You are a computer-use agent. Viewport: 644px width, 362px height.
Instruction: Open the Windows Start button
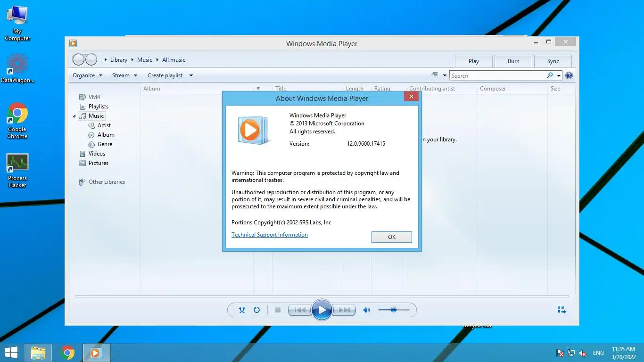[11, 353]
